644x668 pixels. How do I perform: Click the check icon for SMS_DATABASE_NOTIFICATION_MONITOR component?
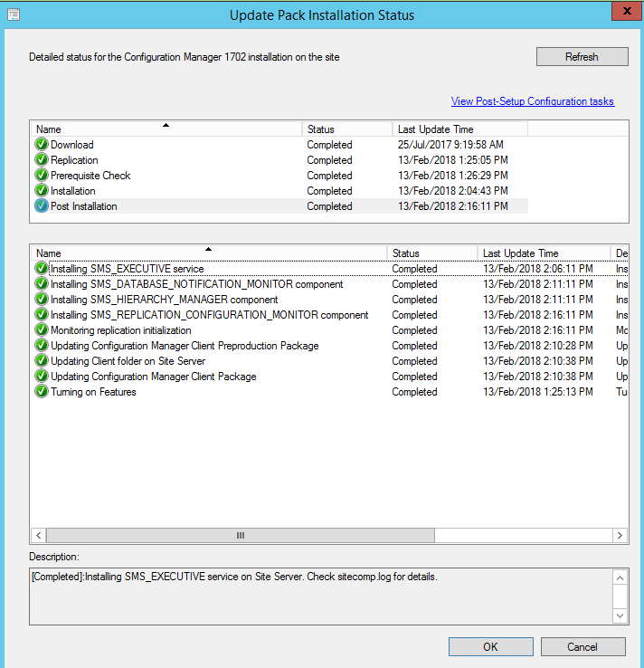pyautogui.click(x=42, y=283)
